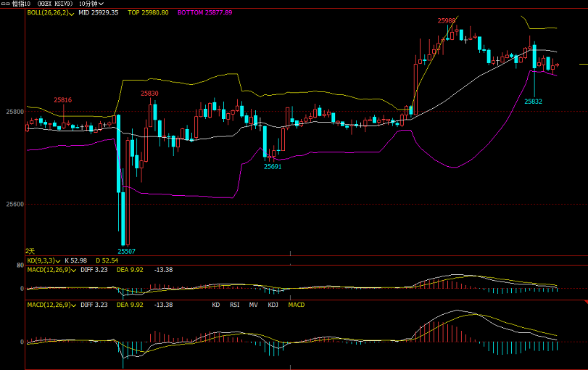Select the KDJ indicator tab
588x370 pixels.
pyautogui.click(x=273, y=305)
